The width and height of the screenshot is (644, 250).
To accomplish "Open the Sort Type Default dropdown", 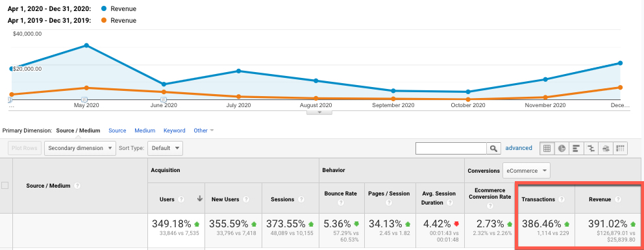I will coord(165,148).
